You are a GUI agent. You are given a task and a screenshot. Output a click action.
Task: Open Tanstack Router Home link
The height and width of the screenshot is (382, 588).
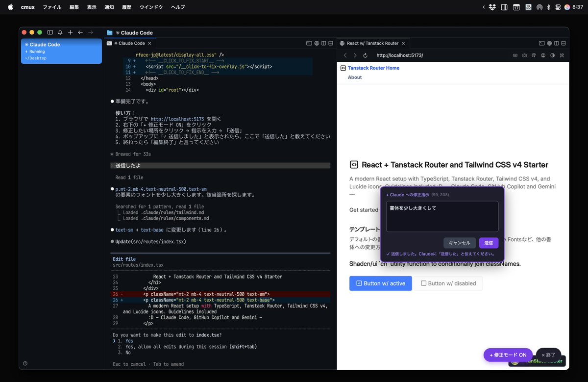[x=373, y=68]
